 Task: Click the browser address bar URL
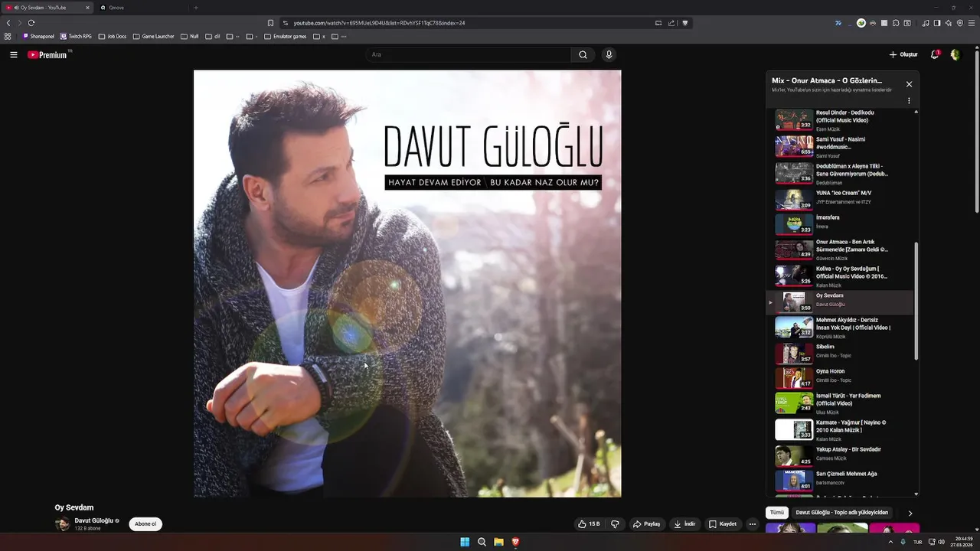click(379, 23)
